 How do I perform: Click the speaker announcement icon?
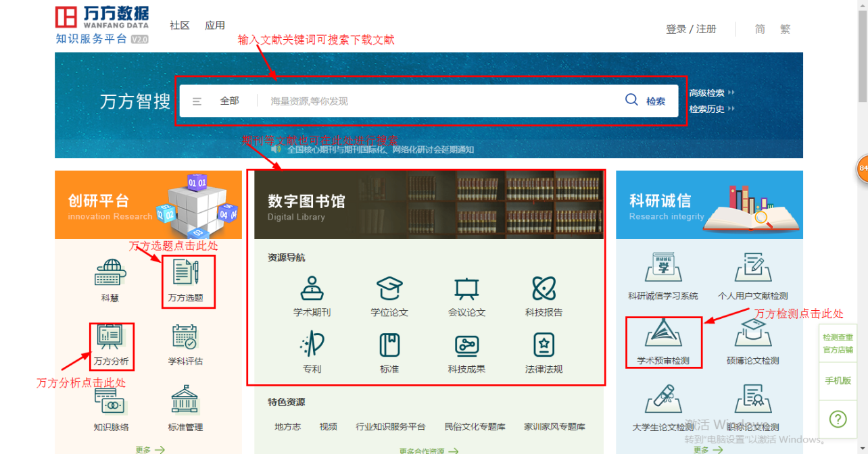[x=276, y=149]
